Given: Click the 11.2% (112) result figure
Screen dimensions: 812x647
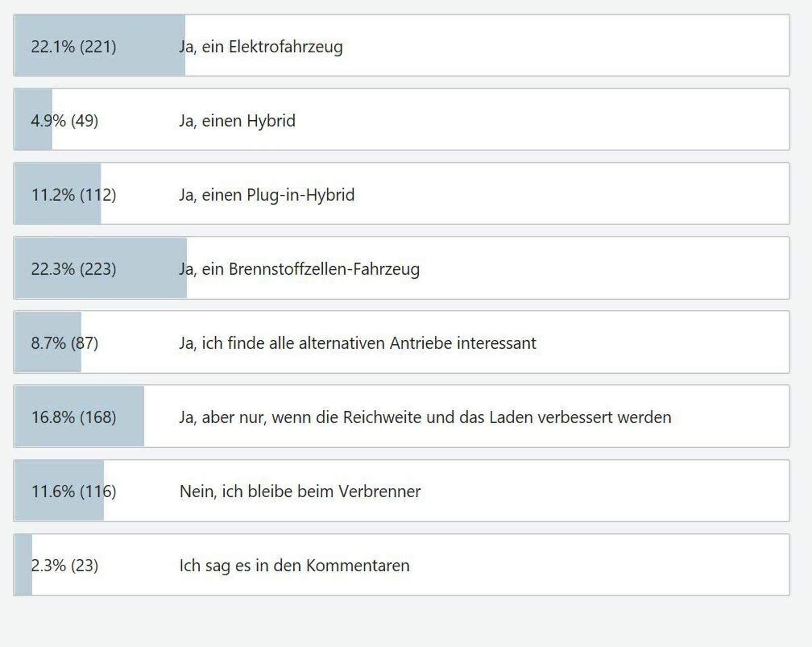Looking at the screenshot, I should tap(74, 195).
